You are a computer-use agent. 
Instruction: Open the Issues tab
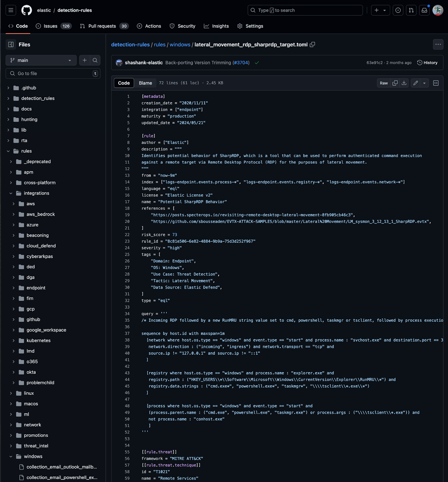pyautogui.click(x=54, y=26)
